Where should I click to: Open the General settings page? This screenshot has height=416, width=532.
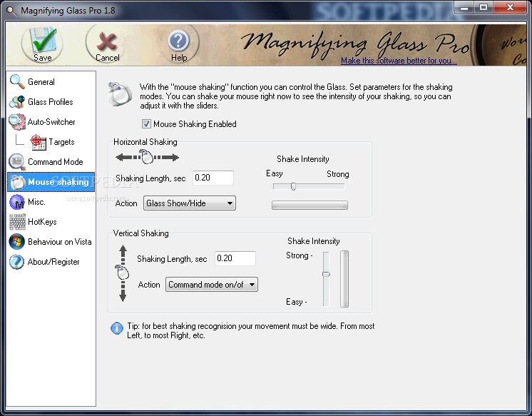[x=41, y=82]
